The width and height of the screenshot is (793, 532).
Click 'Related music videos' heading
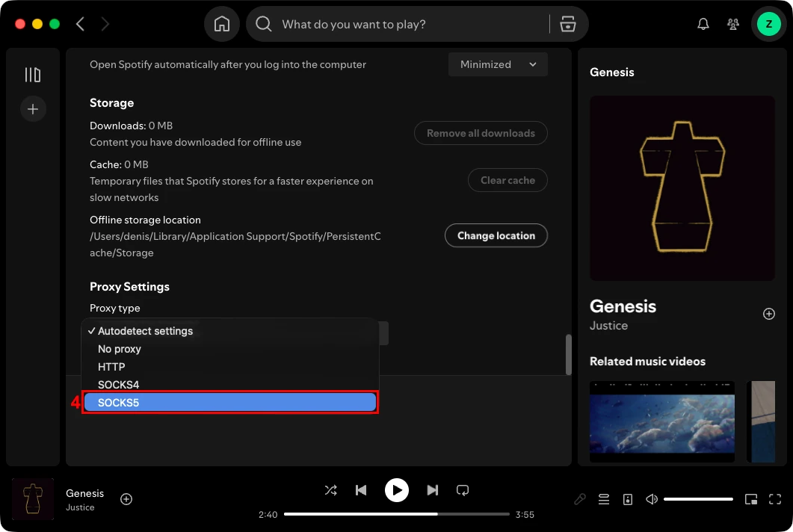[647, 361]
